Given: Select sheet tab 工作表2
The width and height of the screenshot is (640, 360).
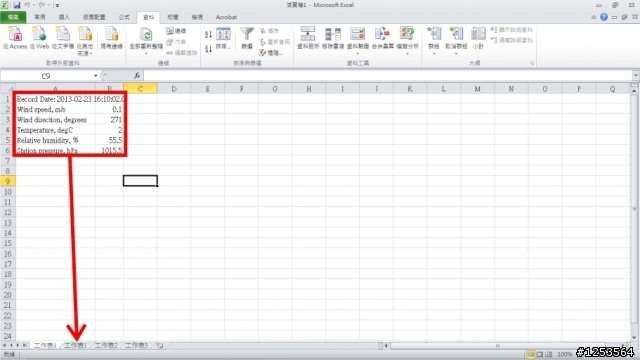Looking at the screenshot, I should click(x=106, y=346).
